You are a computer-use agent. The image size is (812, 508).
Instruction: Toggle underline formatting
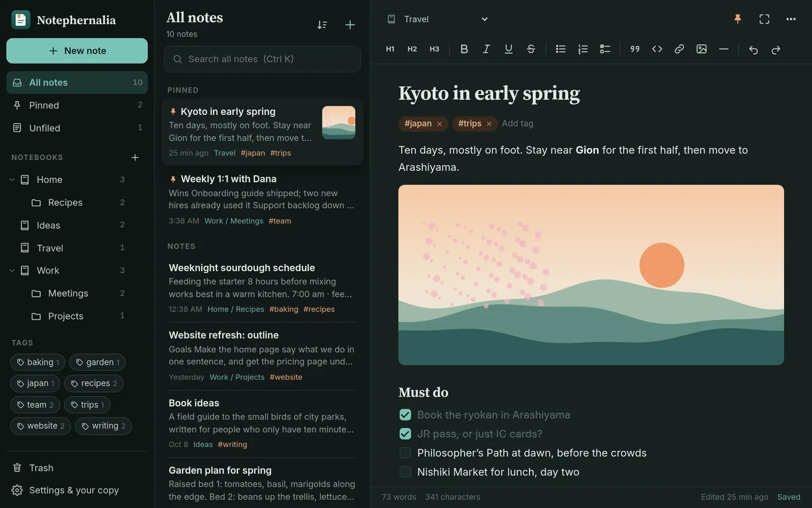[x=509, y=50]
